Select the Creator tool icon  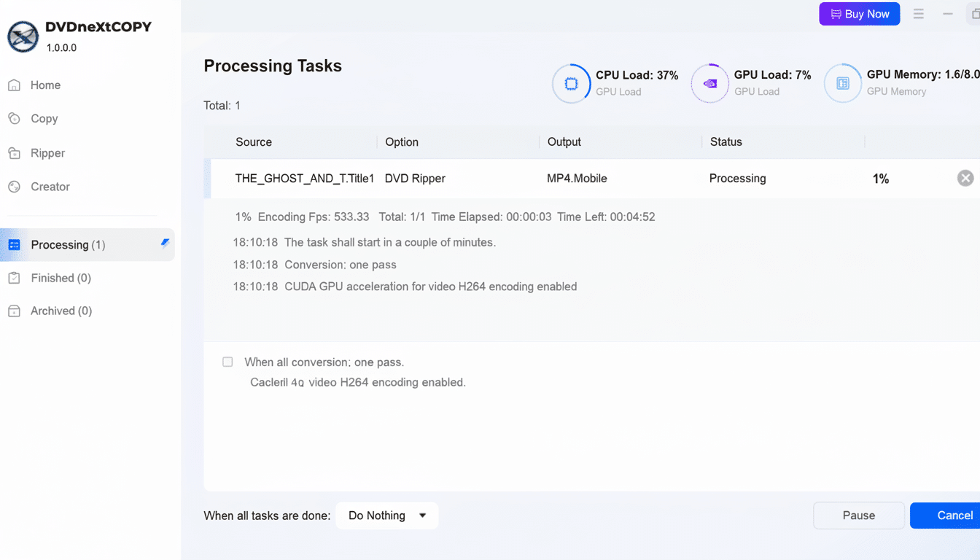click(x=15, y=186)
